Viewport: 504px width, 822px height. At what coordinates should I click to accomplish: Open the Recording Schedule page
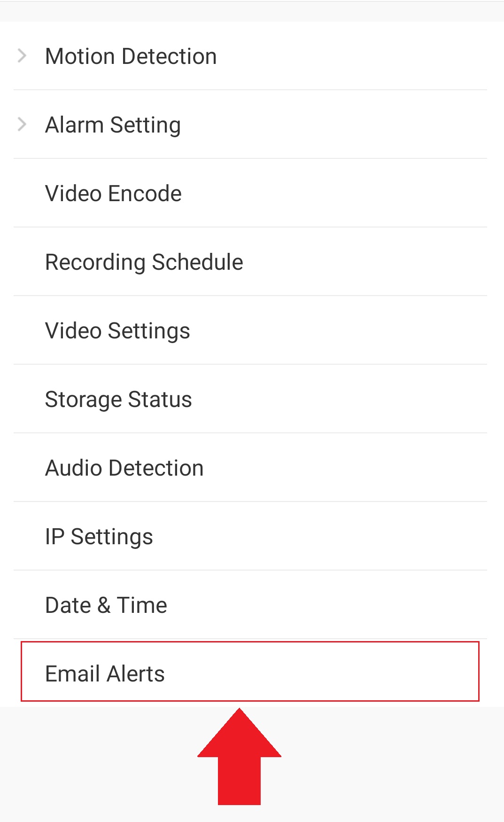tap(144, 262)
